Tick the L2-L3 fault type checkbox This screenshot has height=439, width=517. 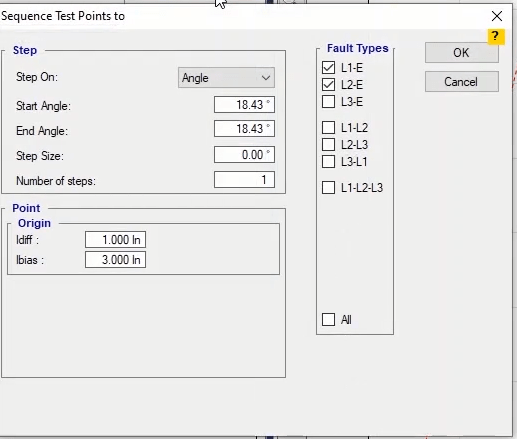pyautogui.click(x=328, y=145)
